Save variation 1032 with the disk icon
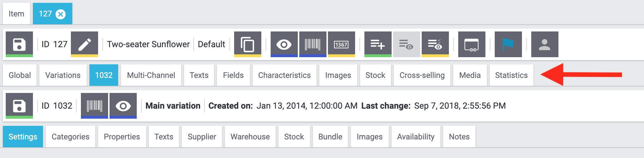 (19, 106)
